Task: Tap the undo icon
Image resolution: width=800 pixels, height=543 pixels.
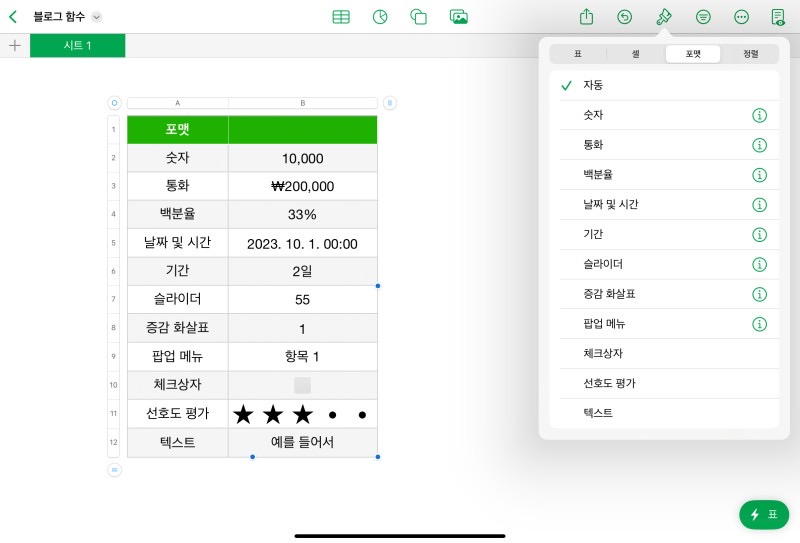Action: tap(624, 17)
